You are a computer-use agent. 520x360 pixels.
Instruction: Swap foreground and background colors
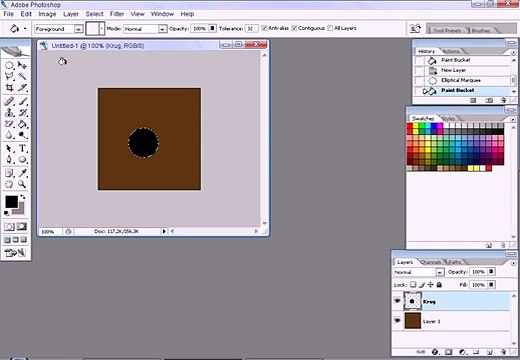[23, 197]
